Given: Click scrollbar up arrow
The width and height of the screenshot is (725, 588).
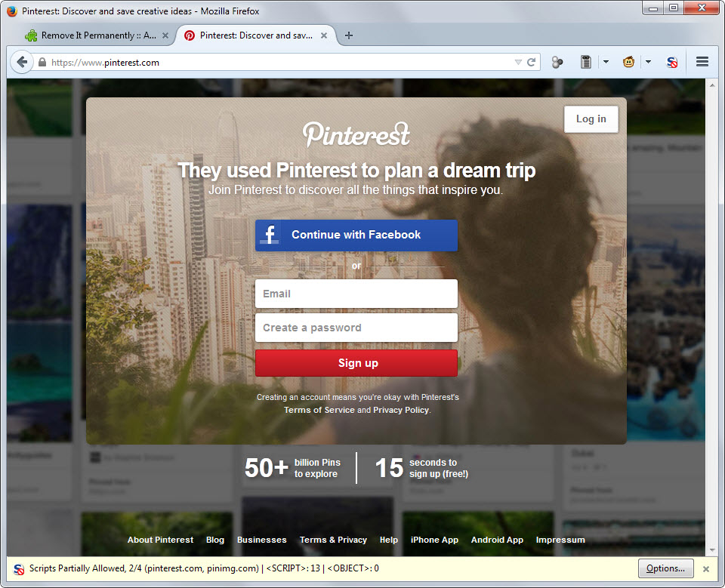Looking at the screenshot, I should pyautogui.click(x=712, y=85).
